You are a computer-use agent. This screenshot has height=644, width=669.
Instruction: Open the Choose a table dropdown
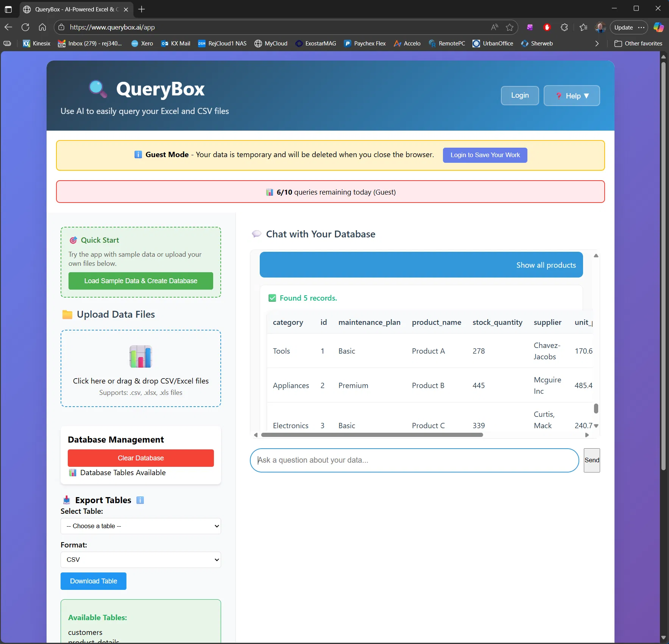coord(140,526)
